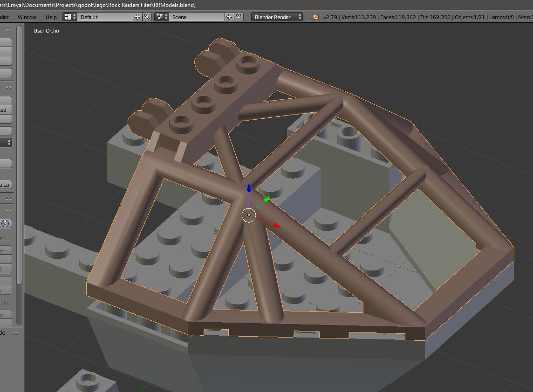Open the Blender Render engine dropdown
Viewport: 533px width, 392px height.
tap(277, 17)
